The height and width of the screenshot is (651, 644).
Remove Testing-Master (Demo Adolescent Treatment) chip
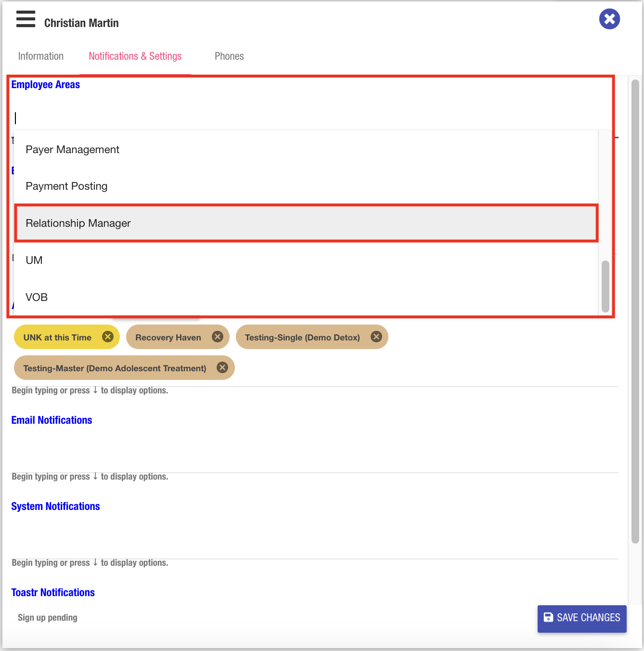tap(222, 367)
